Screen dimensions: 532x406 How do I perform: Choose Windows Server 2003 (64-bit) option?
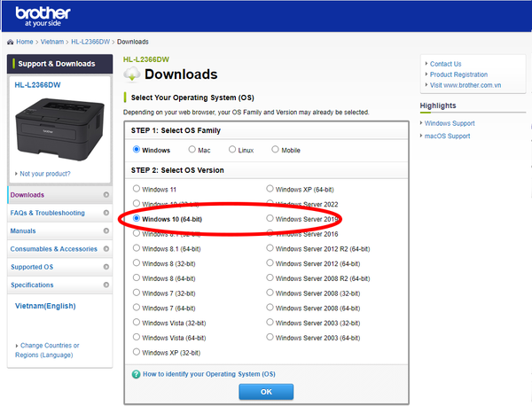tap(270, 337)
